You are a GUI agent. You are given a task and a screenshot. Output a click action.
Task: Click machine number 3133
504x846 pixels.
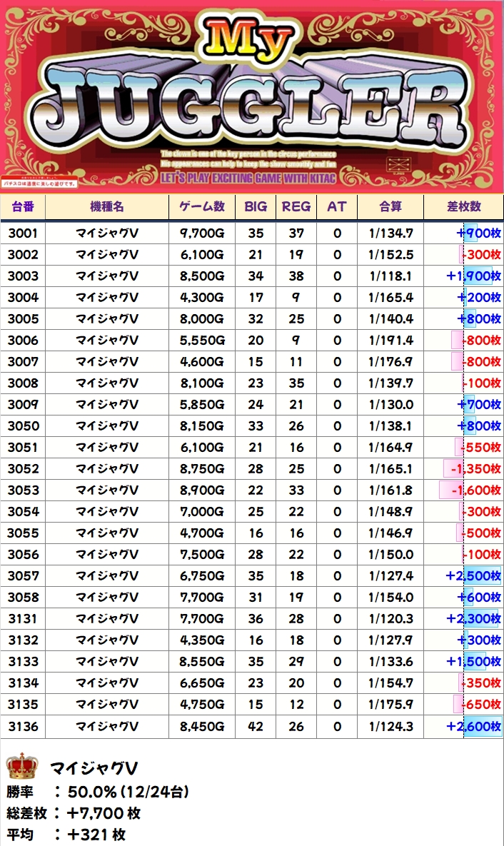[23, 662]
